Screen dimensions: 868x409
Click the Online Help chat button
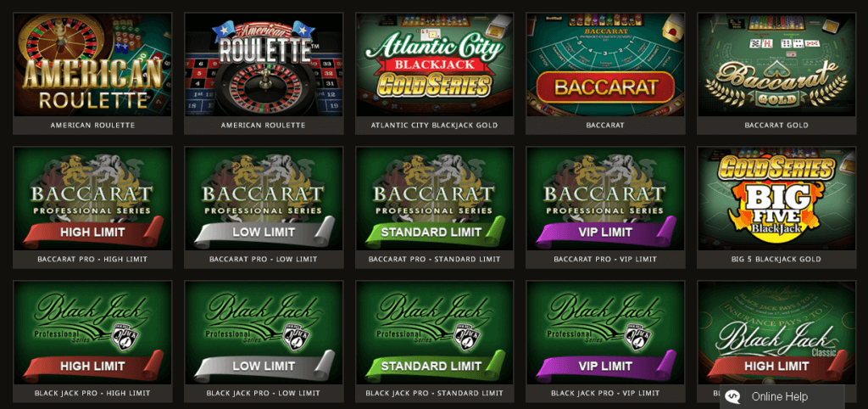click(x=782, y=397)
